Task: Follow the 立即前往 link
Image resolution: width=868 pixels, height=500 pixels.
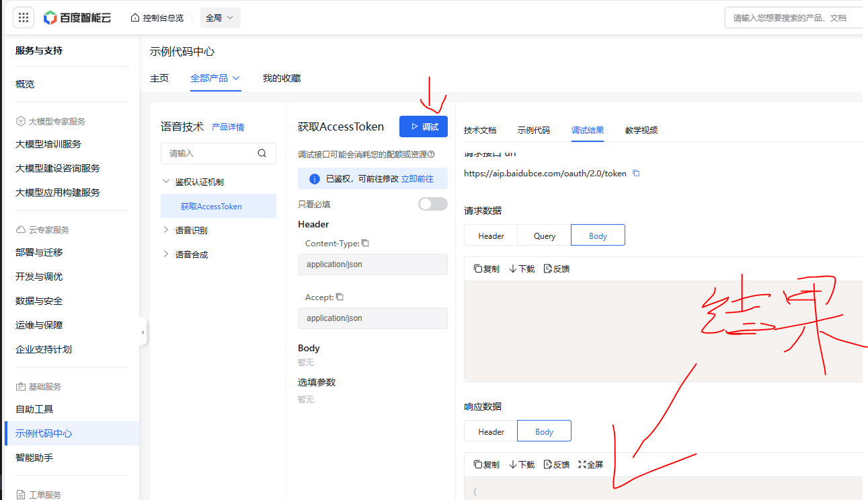Action: pos(417,179)
